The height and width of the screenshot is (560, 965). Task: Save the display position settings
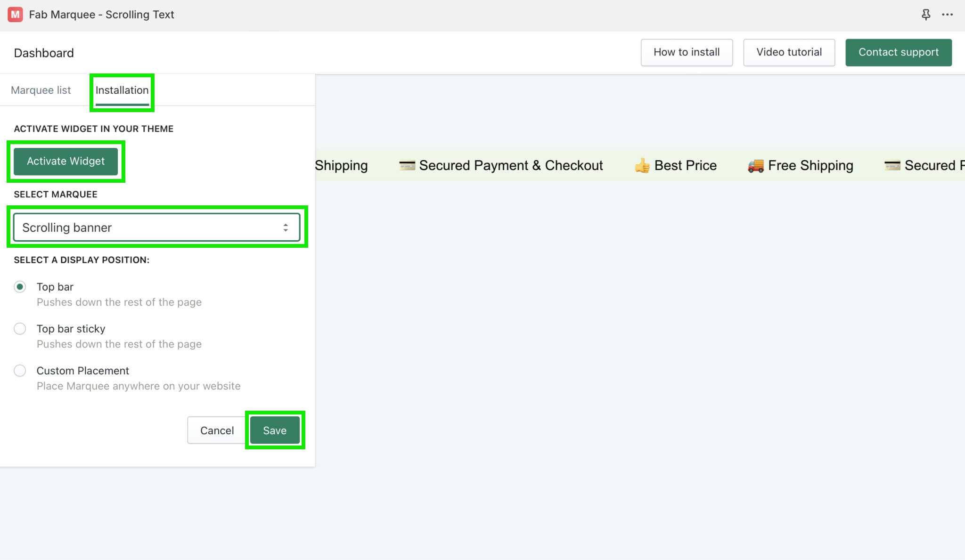coord(274,430)
